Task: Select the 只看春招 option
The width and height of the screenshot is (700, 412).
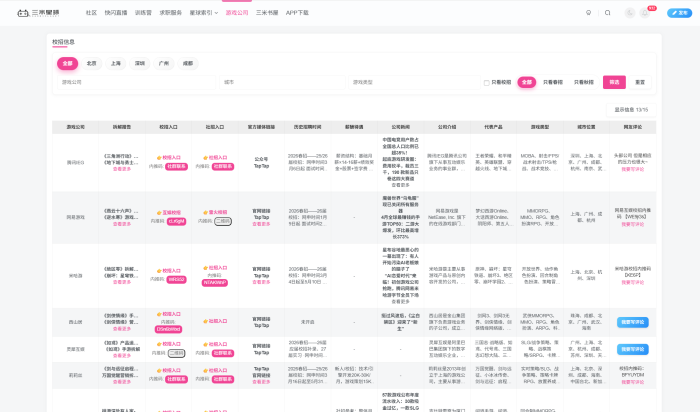Action: 553,82
